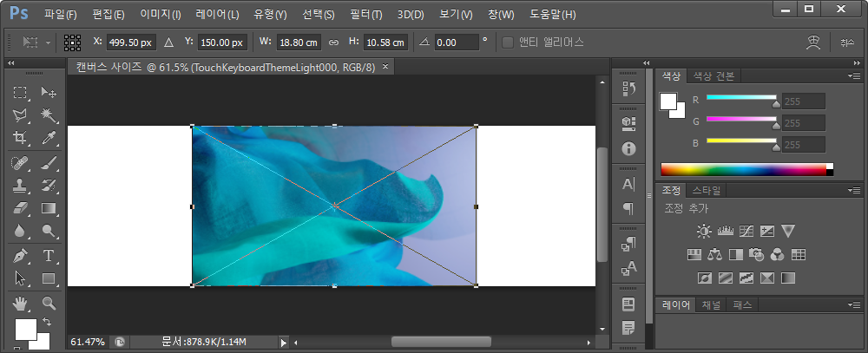Click the vertical scrollbar of the canvas
The width and height of the screenshot is (868, 353).
602,205
